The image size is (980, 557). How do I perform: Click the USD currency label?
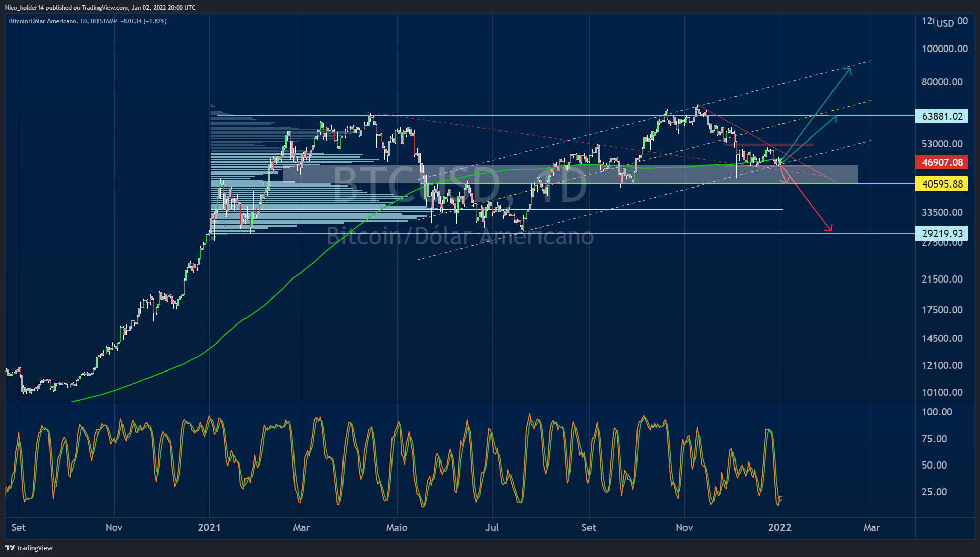tap(945, 23)
